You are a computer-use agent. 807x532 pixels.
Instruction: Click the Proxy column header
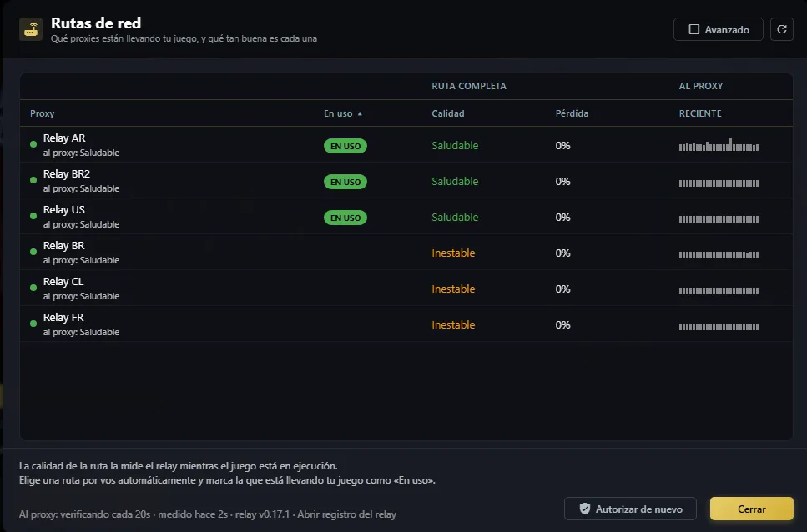[x=43, y=113]
